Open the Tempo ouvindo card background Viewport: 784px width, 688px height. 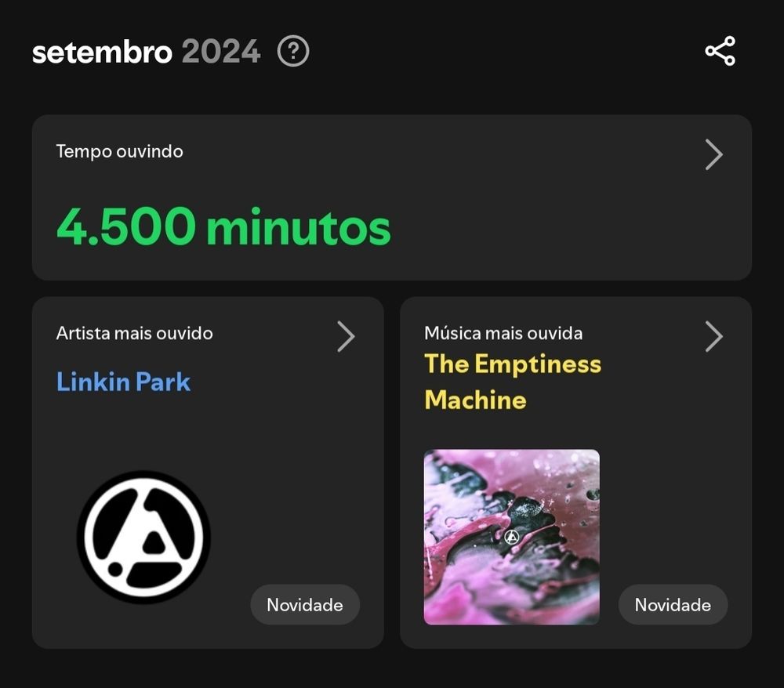coord(392,197)
